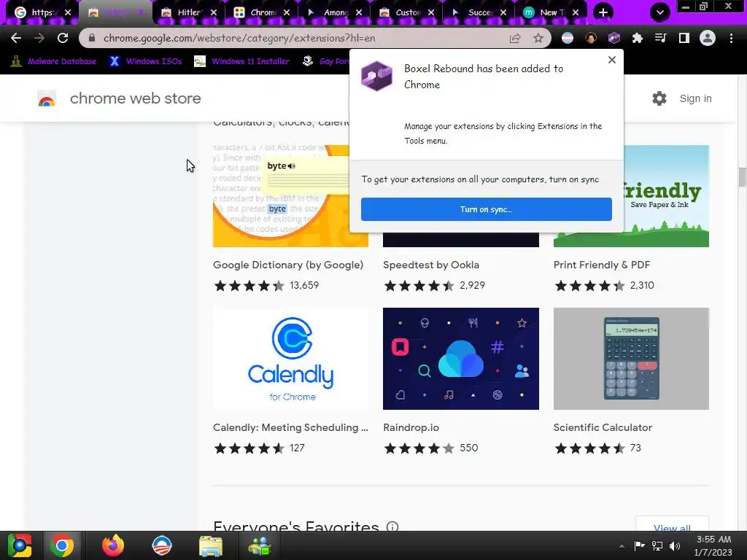Click the Speedtest by Ookla title
This screenshot has width=747, height=560.
tap(431, 265)
